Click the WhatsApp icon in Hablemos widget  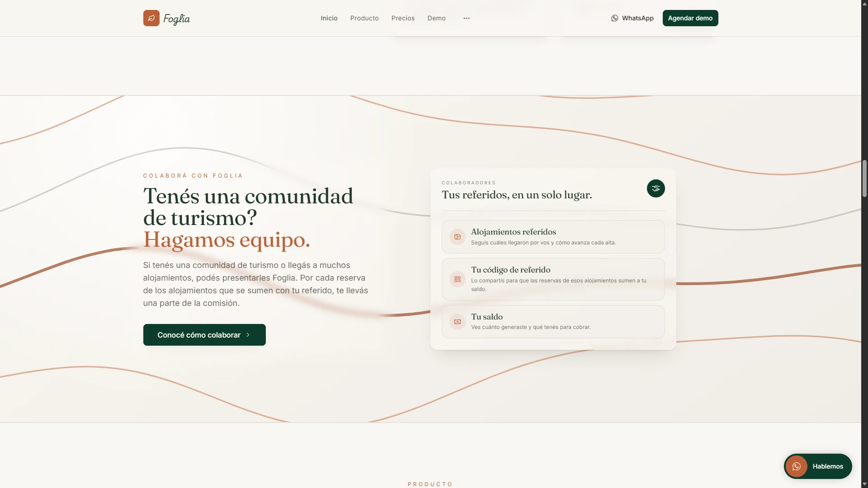pyautogui.click(x=797, y=466)
